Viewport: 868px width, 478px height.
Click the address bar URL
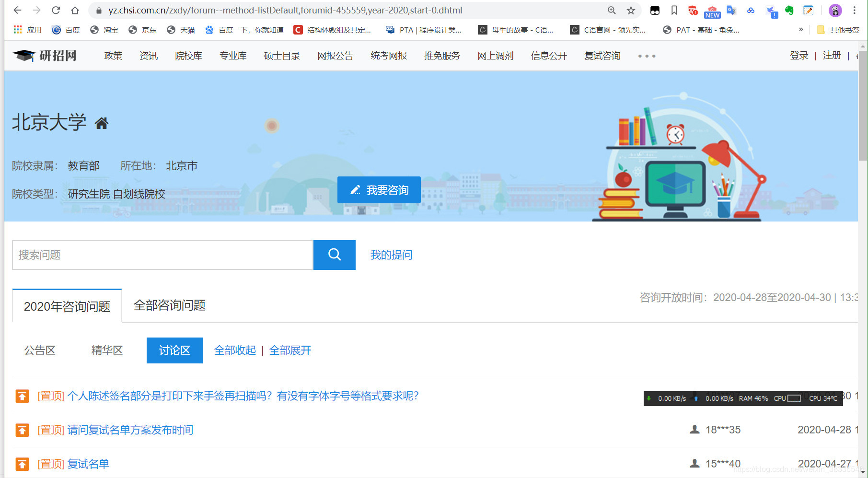[x=285, y=10]
